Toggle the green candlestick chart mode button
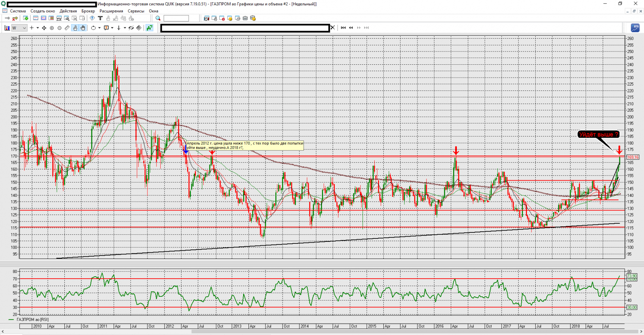 tap(150, 28)
